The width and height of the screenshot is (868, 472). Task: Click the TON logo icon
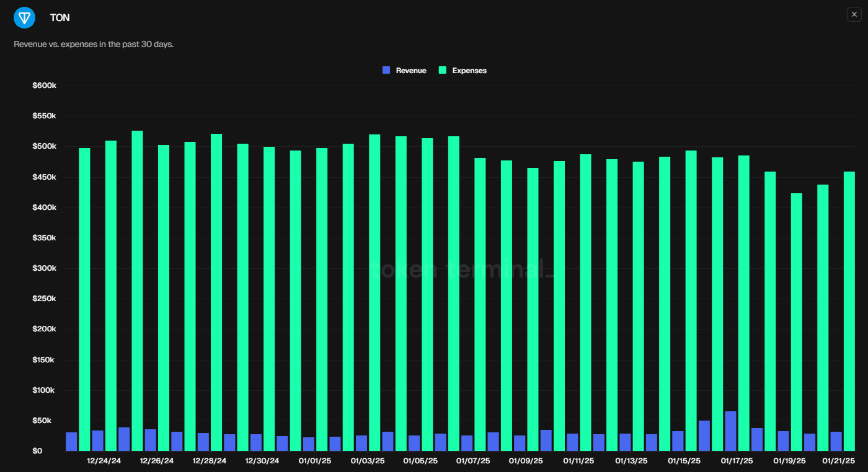(x=25, y=18)
